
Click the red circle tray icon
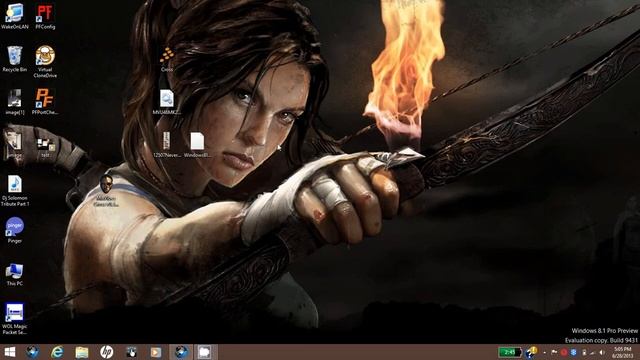click(x=564, y=352)
